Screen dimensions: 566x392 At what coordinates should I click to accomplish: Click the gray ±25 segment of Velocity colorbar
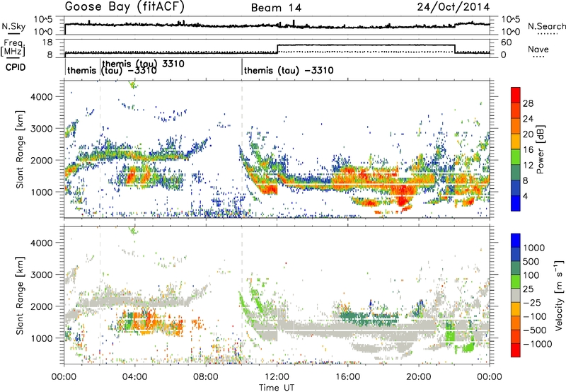(516, 295)
